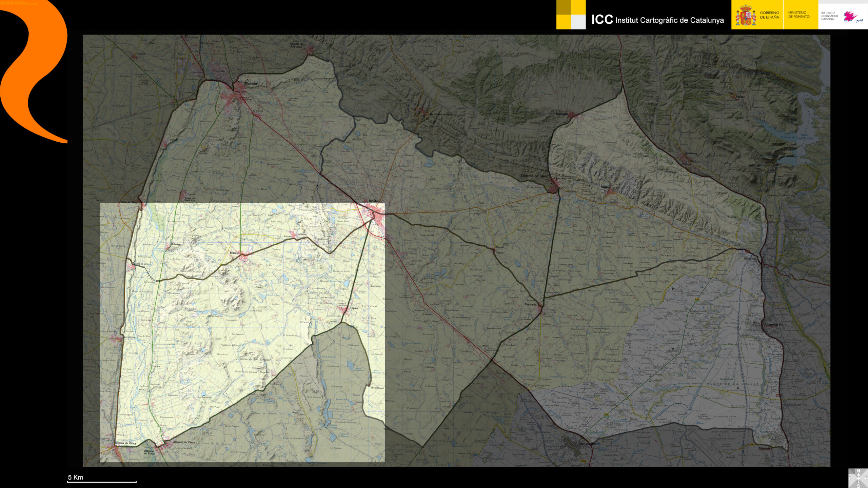This screenshot has width=868, height=488.
Task: Click the E direction on the compass
Action: (x=866, y=478)
